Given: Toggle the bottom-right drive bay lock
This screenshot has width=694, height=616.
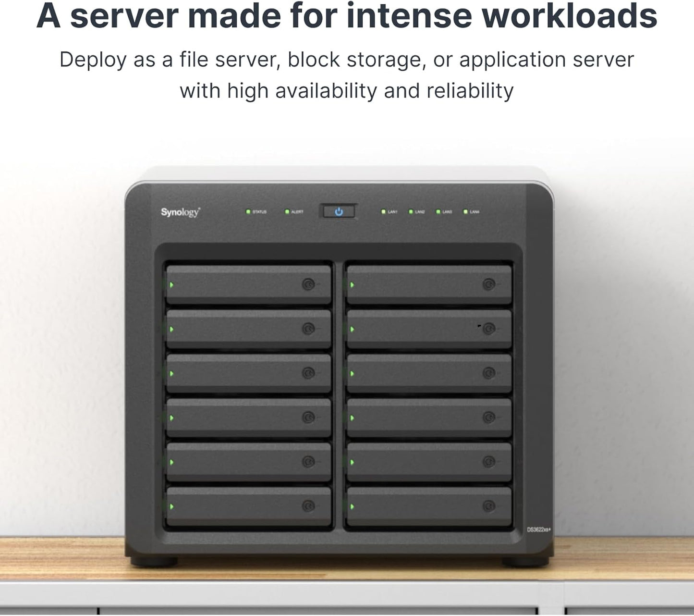Looking at the screenshot, I should [x=489, y=505].
